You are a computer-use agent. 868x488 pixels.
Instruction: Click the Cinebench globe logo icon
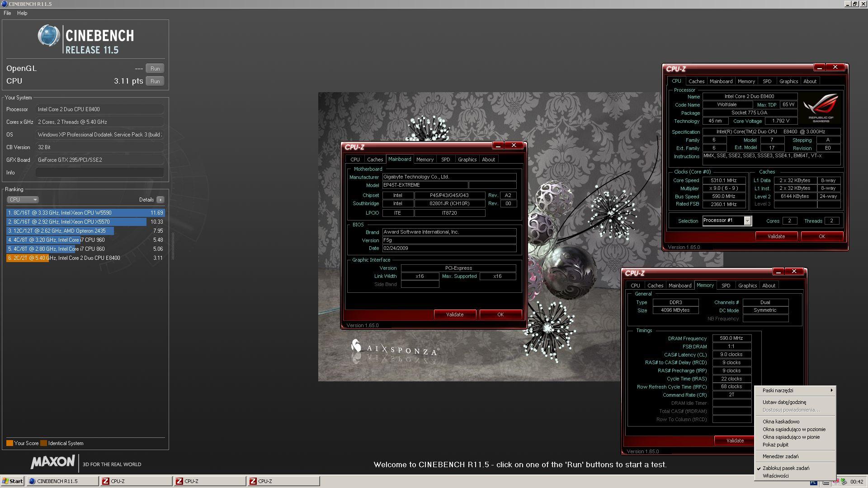48,36
